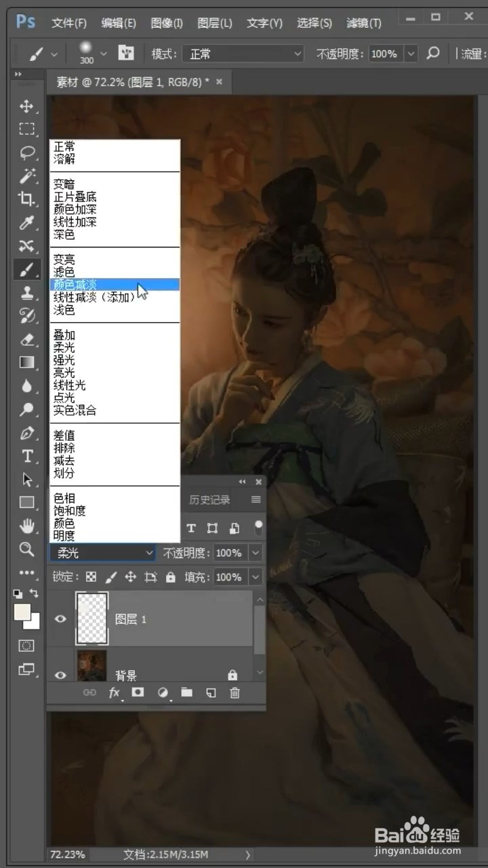Open the 文件(F) menu
Screen dimensions: 488x868
pos(69,23)
